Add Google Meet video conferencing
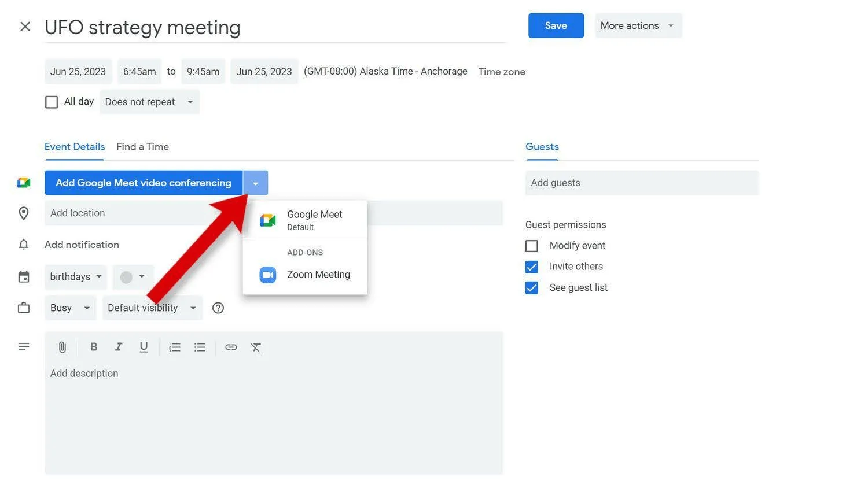This screenshot has width=868, height=488. (x=144, y=183)
